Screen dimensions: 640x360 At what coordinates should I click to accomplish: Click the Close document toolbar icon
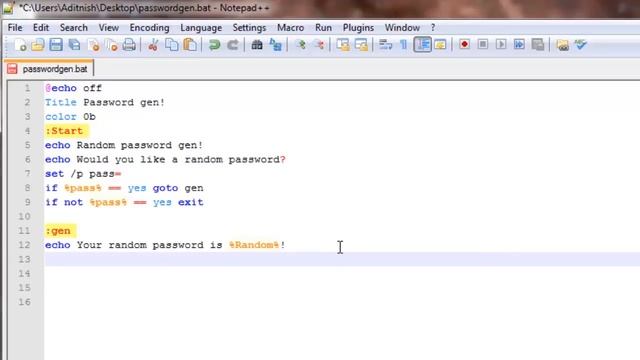[x=93, y=45]
